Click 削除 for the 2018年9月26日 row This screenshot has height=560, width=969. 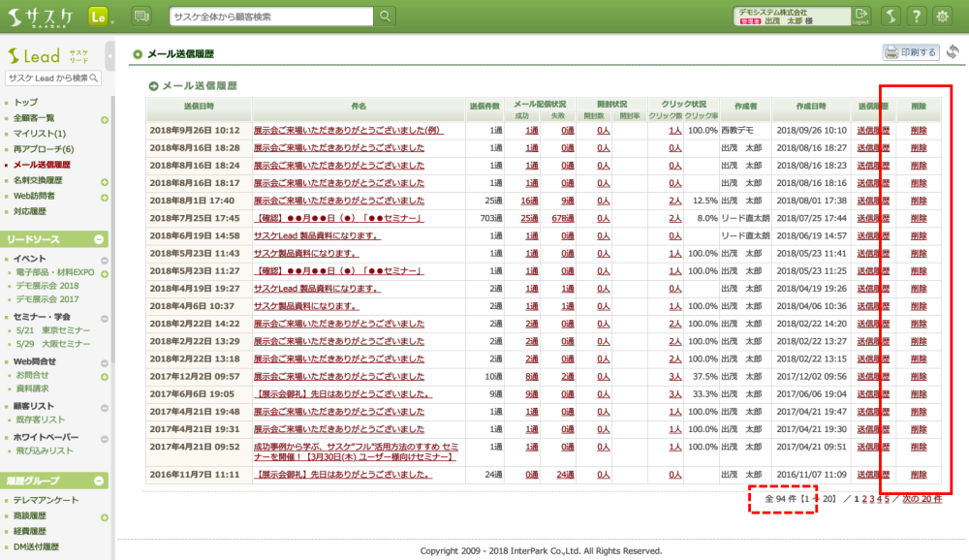918,130
